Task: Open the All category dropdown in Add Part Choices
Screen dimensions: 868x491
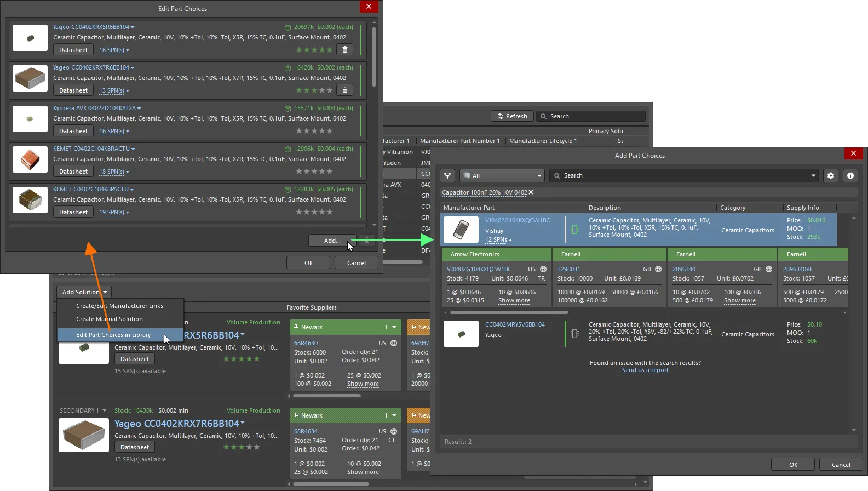Action: point(502,176)
